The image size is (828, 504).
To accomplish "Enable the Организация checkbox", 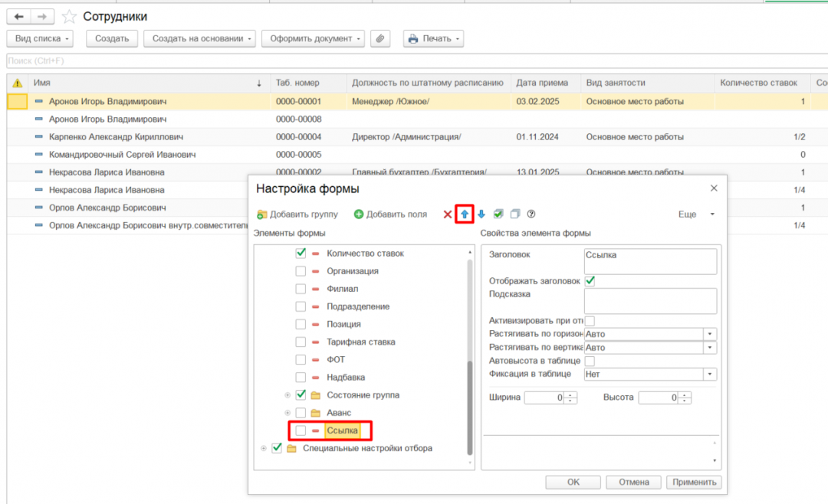I will (x=301, y=271).
